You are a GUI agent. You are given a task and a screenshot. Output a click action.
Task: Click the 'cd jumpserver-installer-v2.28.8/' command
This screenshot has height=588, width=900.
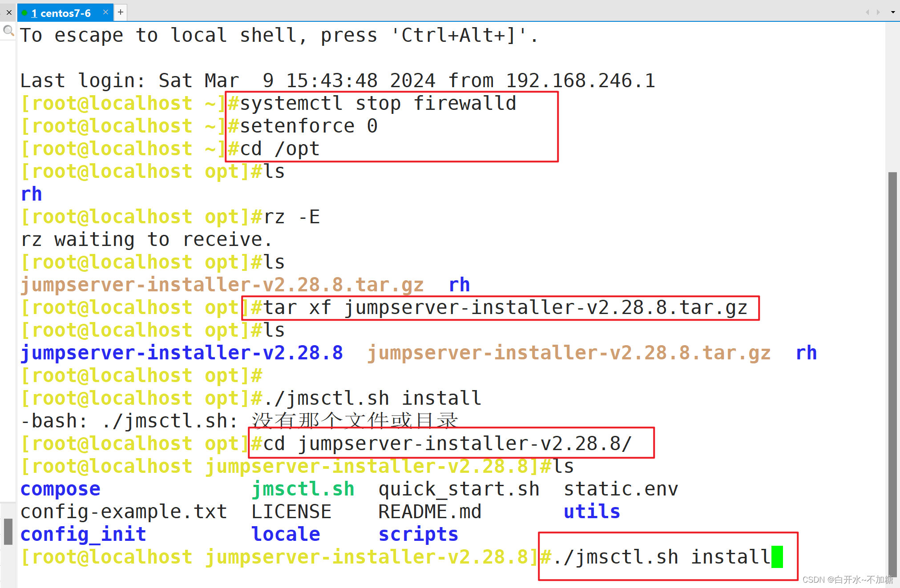448,444
